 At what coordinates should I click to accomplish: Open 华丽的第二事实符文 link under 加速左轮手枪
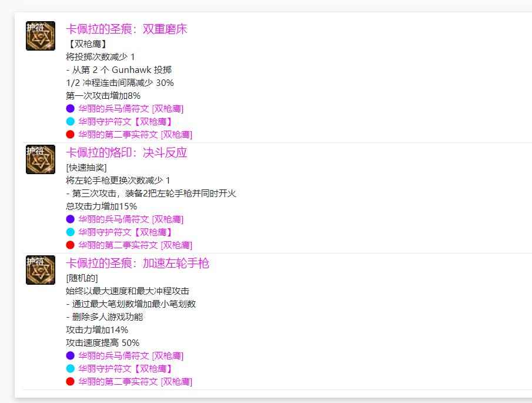[x=135, y=381]
